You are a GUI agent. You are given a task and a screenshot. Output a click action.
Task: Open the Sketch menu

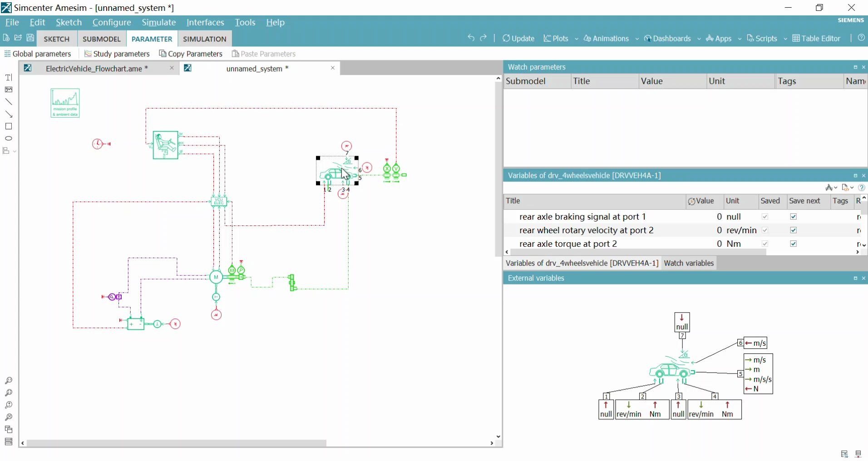click(x=69, y=22)
